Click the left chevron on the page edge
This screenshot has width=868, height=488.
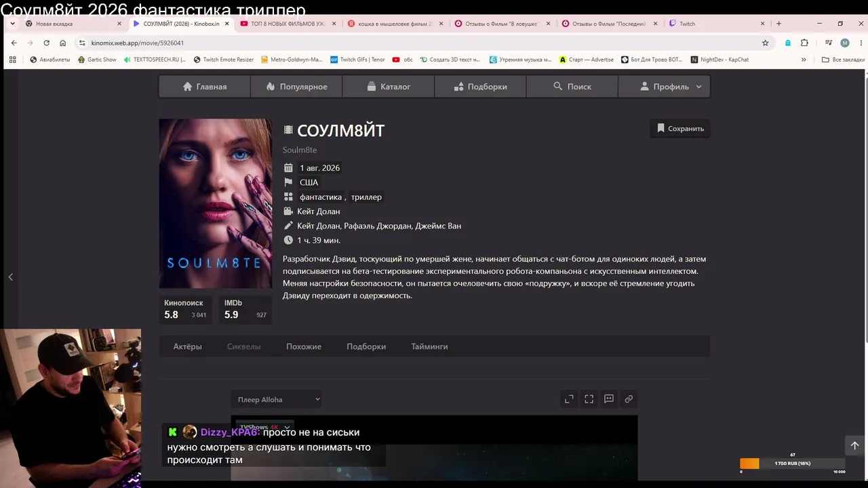click(x=10, y=277)
